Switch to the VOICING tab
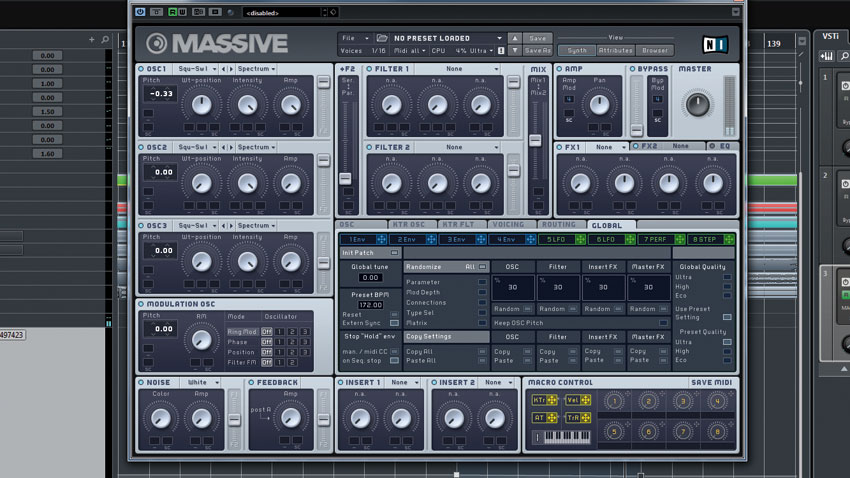Viewport: 850px width, 478px height. point(512,224)
